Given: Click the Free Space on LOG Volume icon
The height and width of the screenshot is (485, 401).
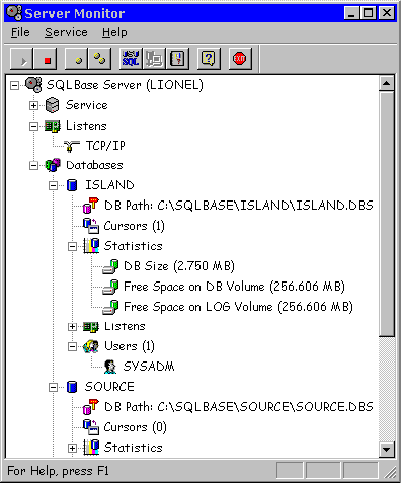Looking at the screenshot, I should coord(110,307).
